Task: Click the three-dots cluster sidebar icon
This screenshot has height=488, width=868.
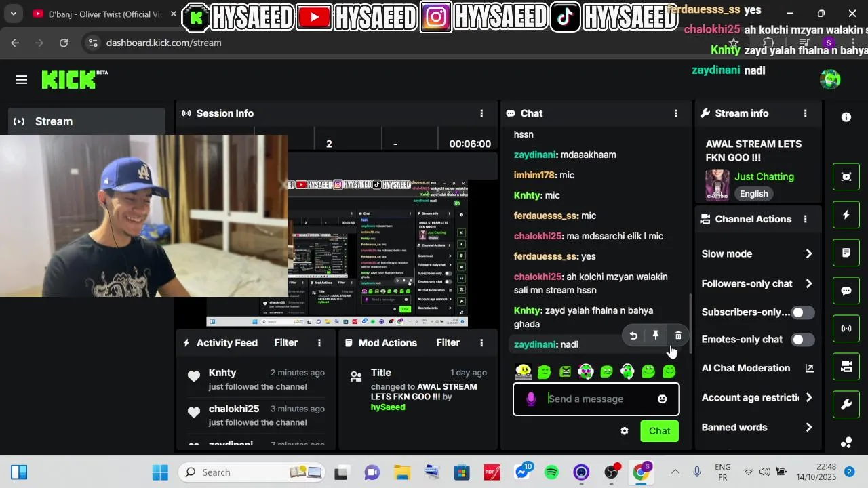Action: [846, 443]
